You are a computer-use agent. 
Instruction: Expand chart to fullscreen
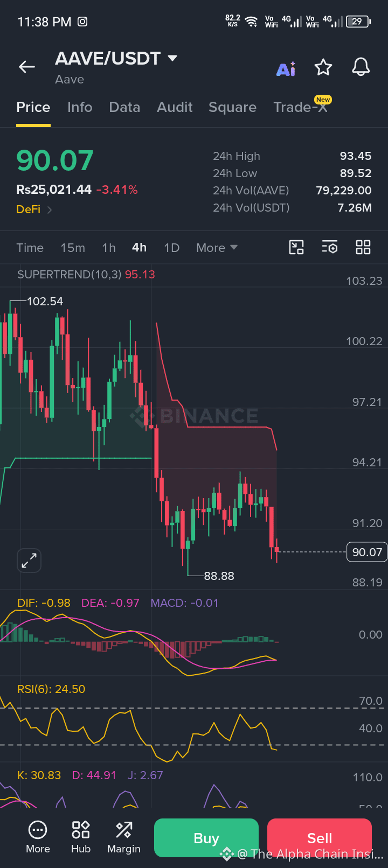pos(29,561)
